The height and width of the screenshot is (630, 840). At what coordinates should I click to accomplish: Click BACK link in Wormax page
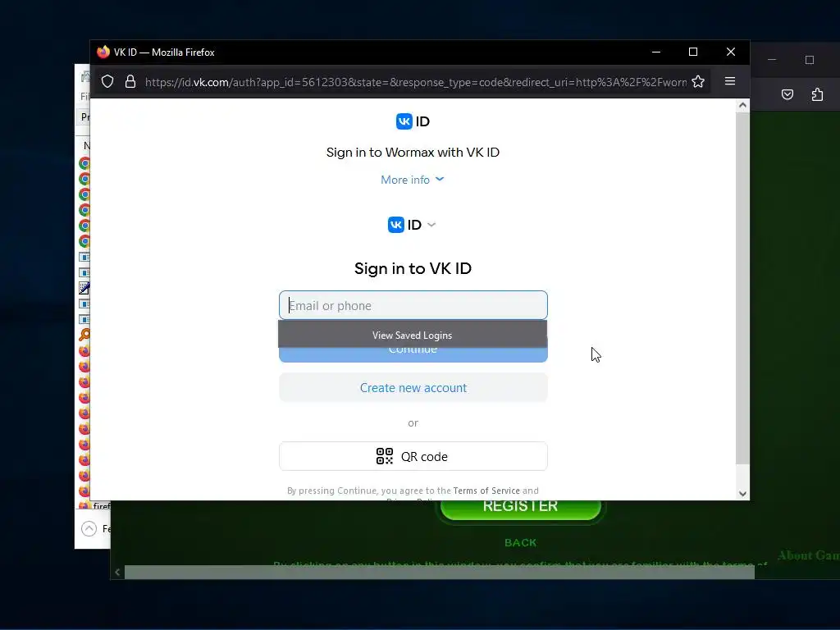[x=520, y=543]
